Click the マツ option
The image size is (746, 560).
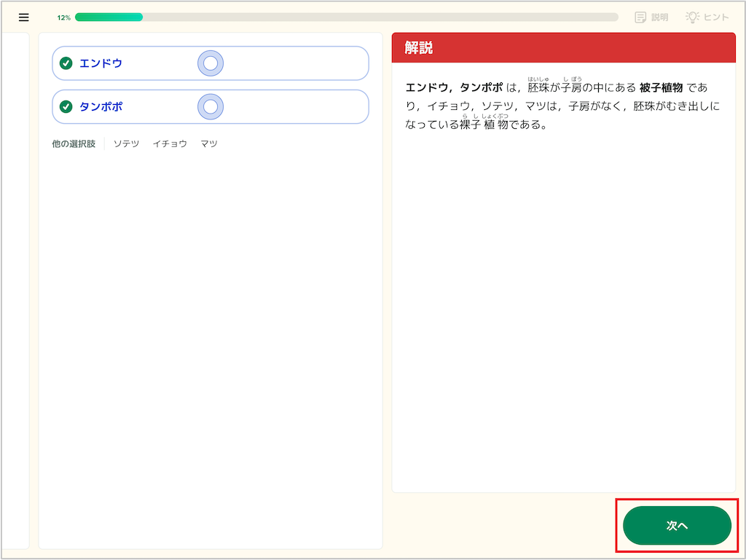[x=209, y=143]
